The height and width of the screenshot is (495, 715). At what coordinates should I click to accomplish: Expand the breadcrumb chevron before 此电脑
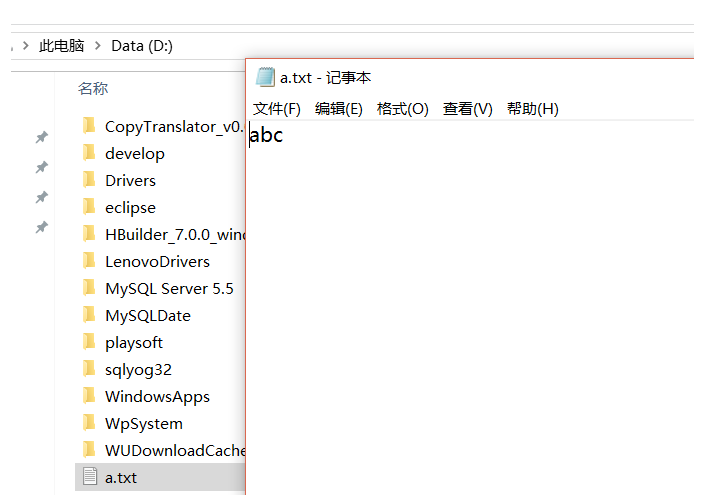(23, 46)
